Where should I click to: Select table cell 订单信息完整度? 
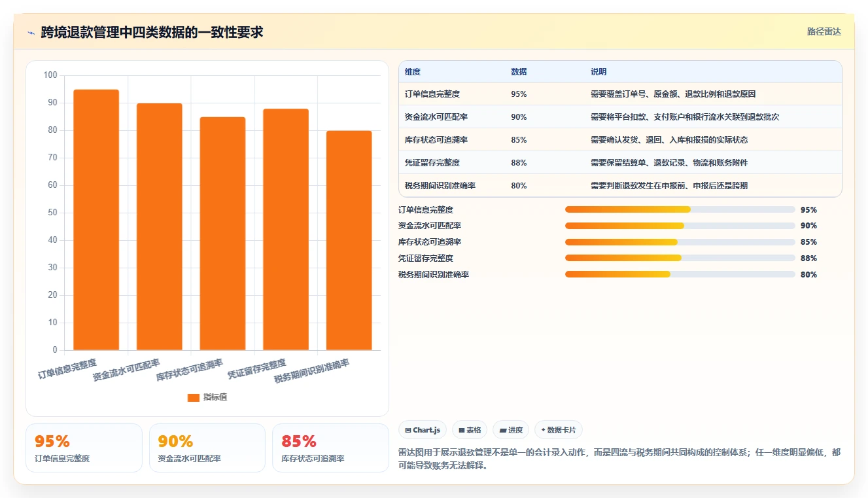tap(432, 94)
